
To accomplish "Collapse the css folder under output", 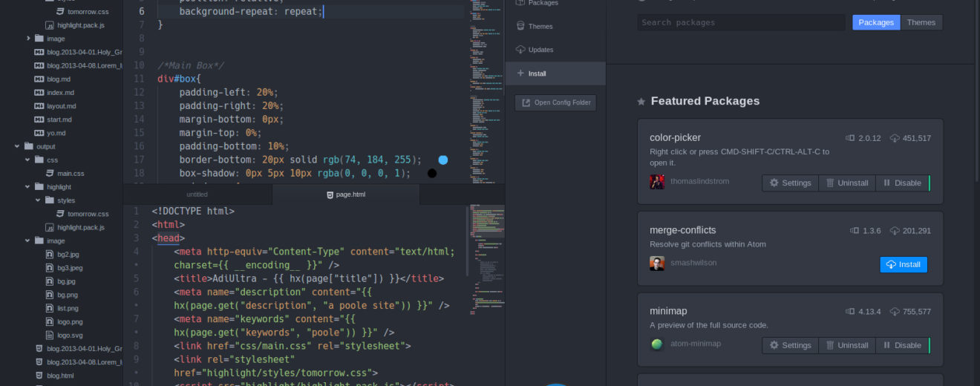I will point(28,160).
